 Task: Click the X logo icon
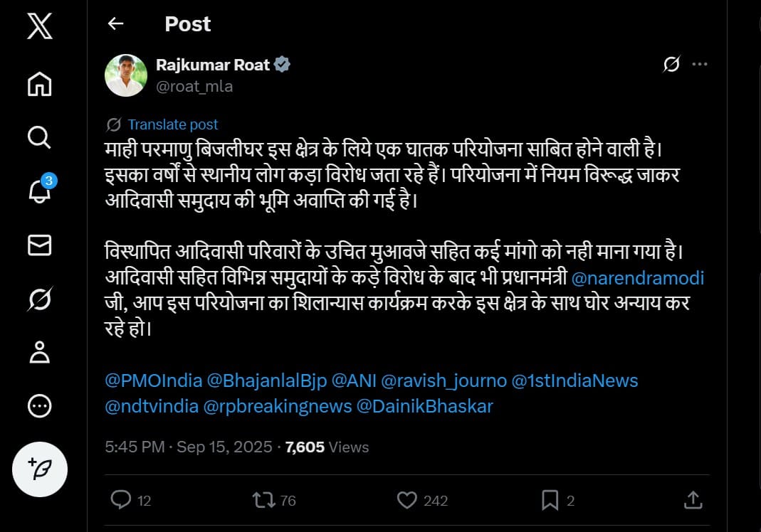[x=39, y=27]
